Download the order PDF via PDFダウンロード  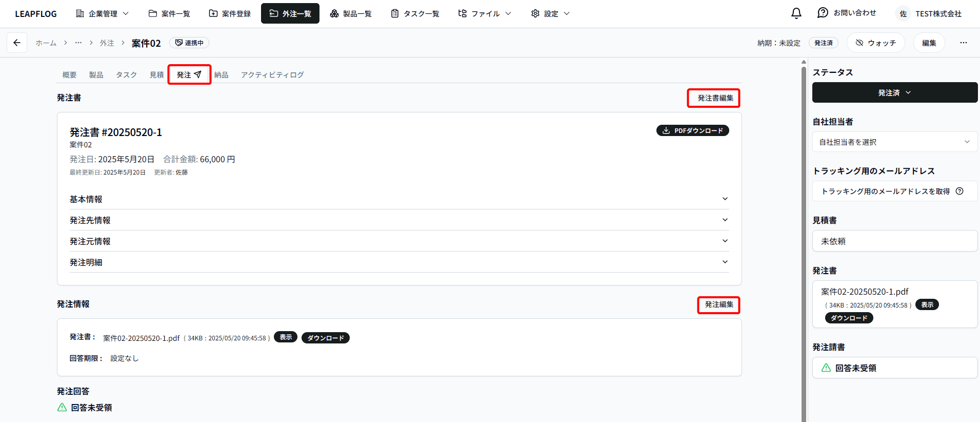692,130
